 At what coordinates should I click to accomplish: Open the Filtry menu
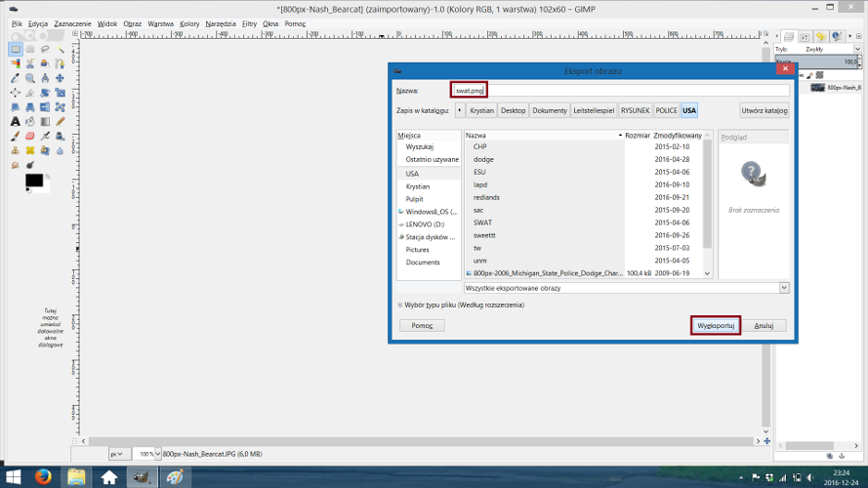(249, 23)
